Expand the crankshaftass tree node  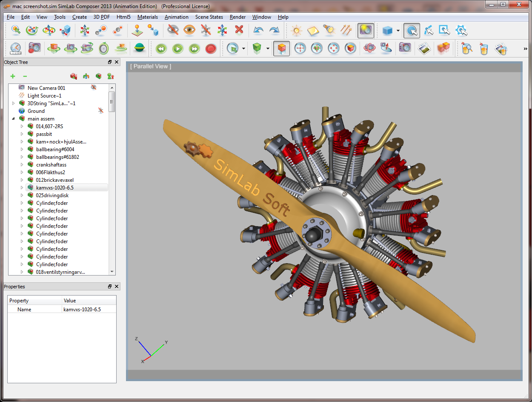[22, 164]
